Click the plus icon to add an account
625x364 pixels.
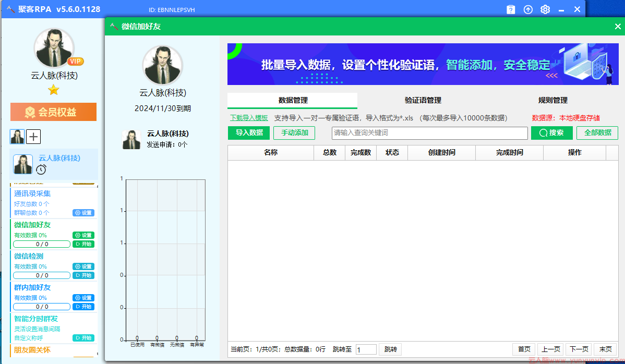coord(33,137)
